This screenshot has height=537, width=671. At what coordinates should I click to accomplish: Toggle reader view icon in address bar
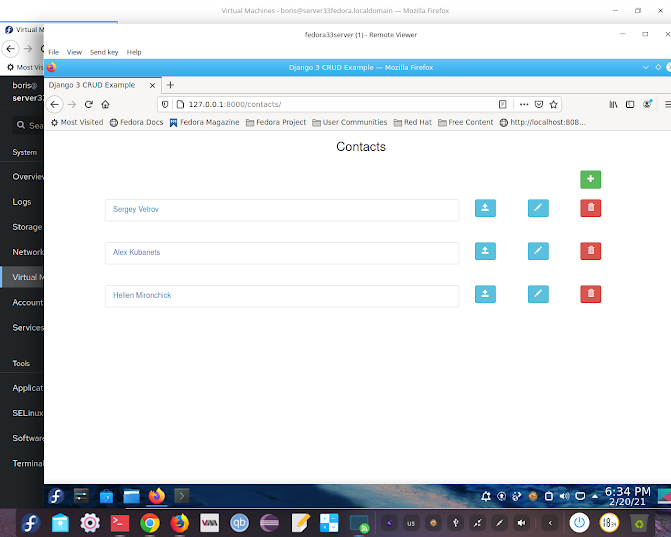pos(503,104)
